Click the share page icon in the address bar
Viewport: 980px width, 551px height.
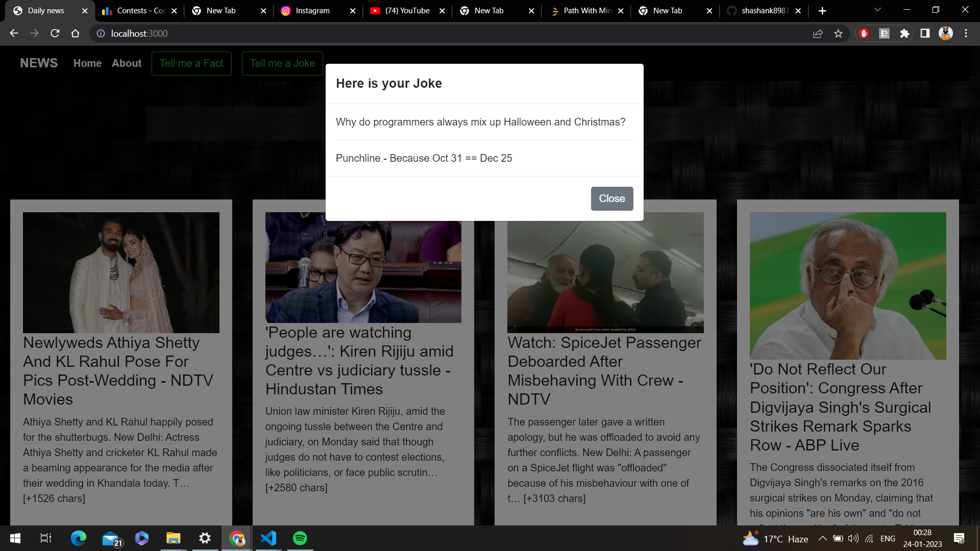point(818,33)
